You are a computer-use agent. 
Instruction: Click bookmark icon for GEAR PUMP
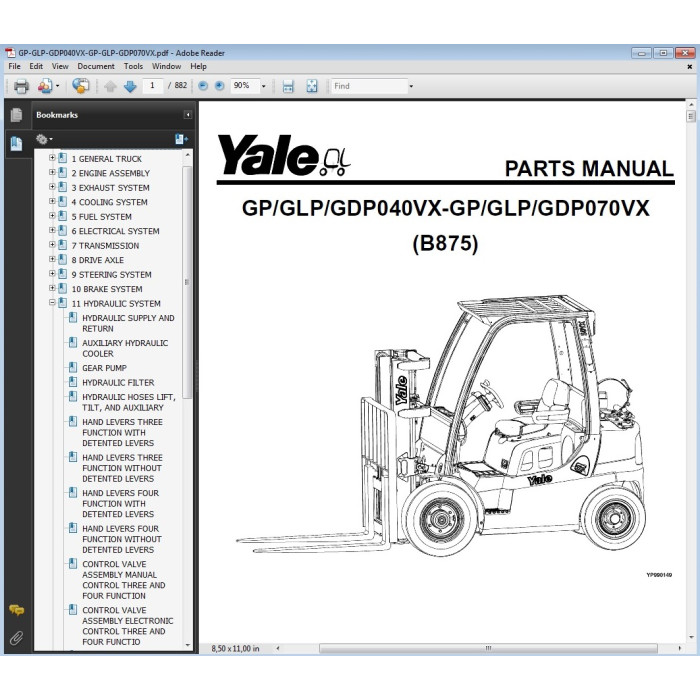pos(72,367)
